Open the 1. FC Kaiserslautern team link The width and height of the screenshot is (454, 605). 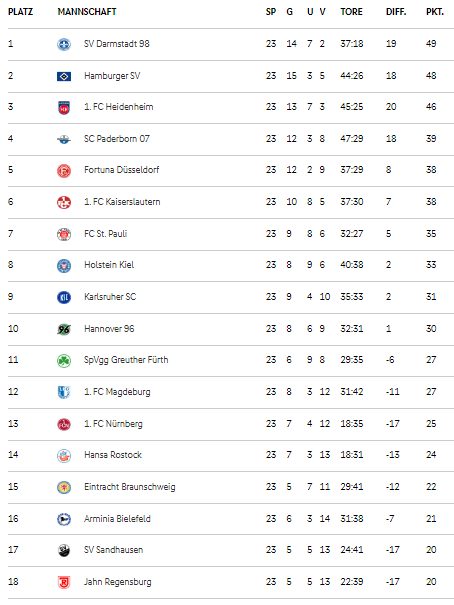(x=122, y=201)
